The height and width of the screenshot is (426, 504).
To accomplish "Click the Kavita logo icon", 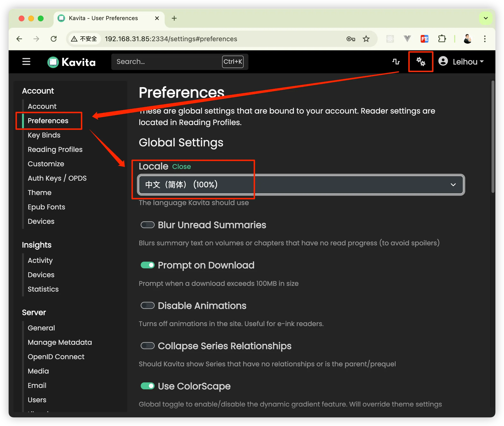I will click(53, 62).
